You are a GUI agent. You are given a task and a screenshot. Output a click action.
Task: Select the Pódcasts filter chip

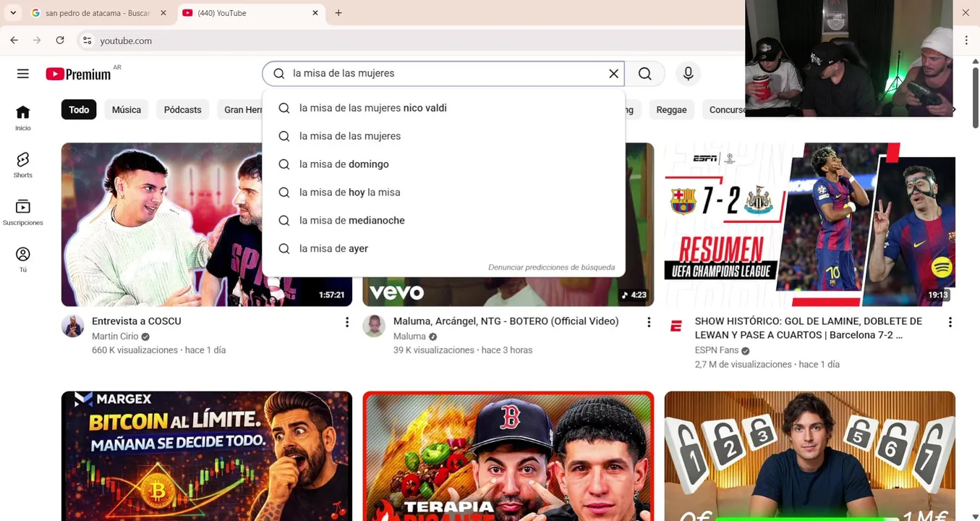182,109
